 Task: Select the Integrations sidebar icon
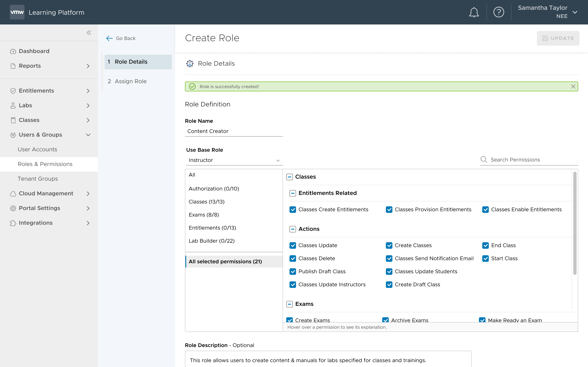(x=13, y=223)
